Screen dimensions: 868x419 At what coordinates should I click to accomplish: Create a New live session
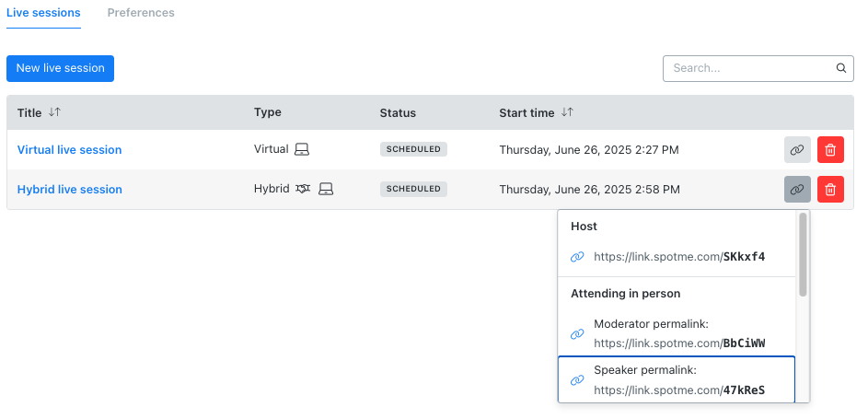61,68
